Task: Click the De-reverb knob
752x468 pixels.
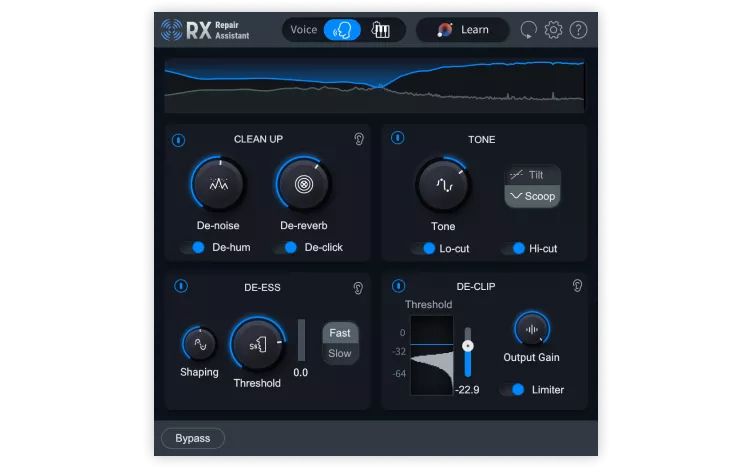Action: pyautogui.click(x=303, y=184)
